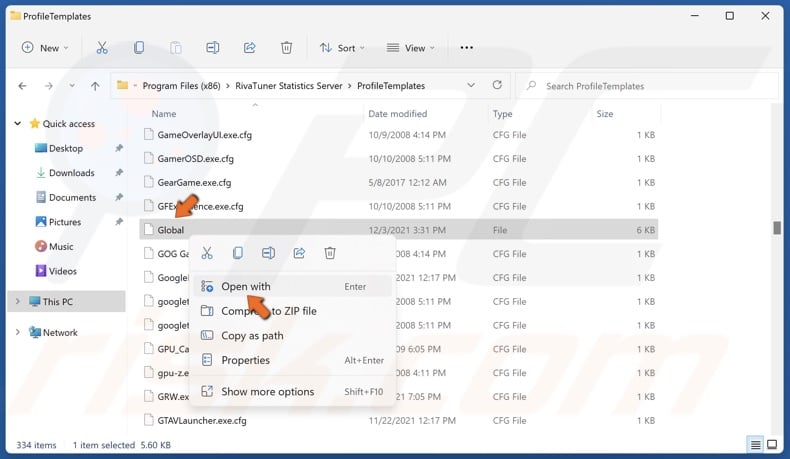The image size is (790, 459).
Task: Open Downloads in Quick access
Action: coord(72,173)
